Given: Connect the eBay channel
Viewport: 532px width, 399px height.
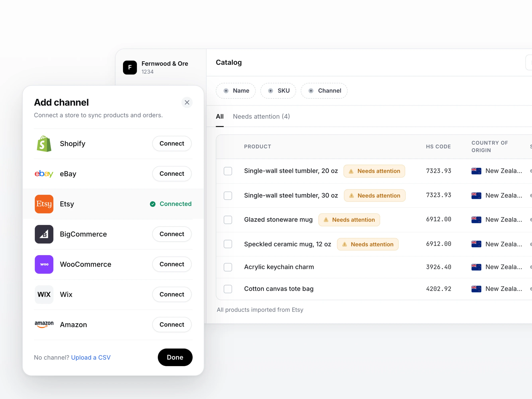Looking at the screenshot, I should click(172, 174).
